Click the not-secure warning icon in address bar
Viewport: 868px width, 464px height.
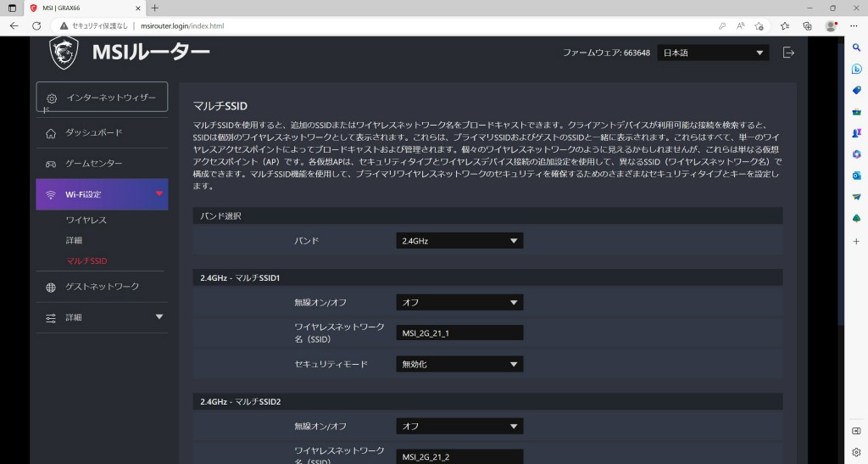click(x=64, y=26)
